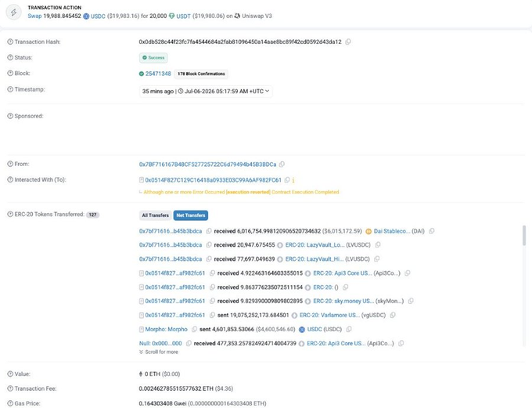This screenshot has height=408, width=532.
Task: Open the USDC token link in transaction action
Action: 98,16
